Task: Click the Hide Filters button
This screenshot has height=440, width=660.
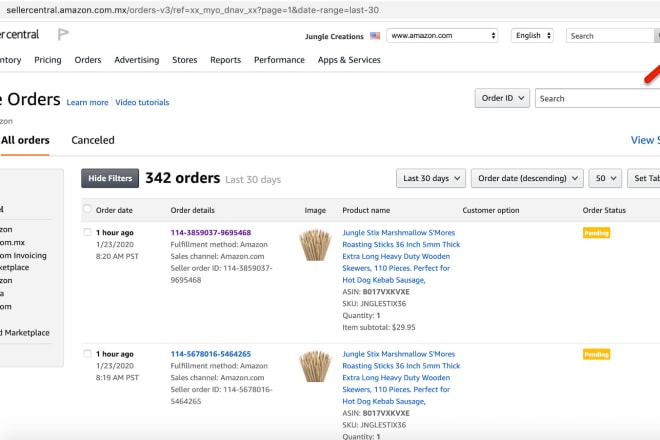Action: 110,179
